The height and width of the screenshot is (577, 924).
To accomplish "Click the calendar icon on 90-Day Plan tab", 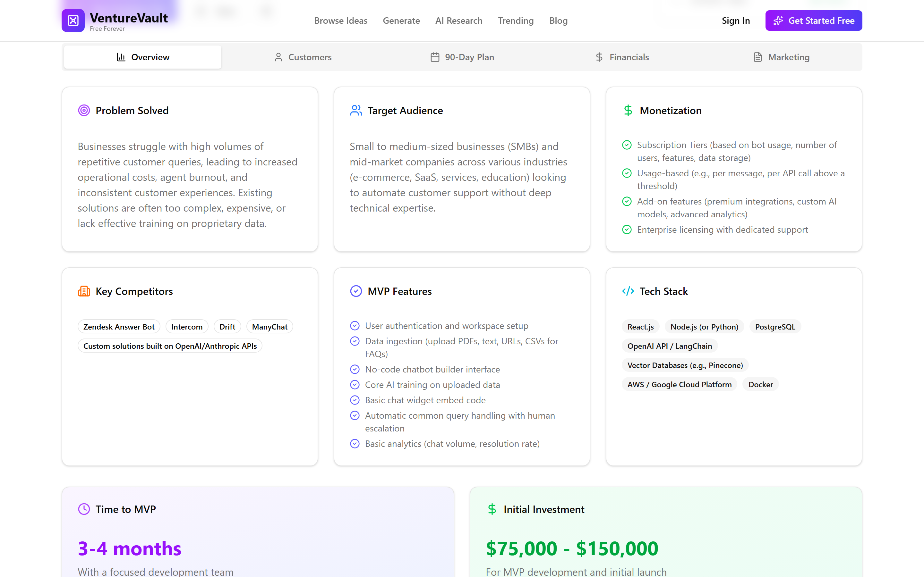I will pos(434,57).
